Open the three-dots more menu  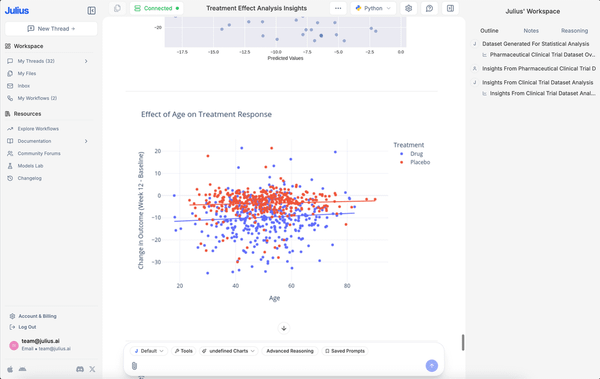(x=338, y=8)
